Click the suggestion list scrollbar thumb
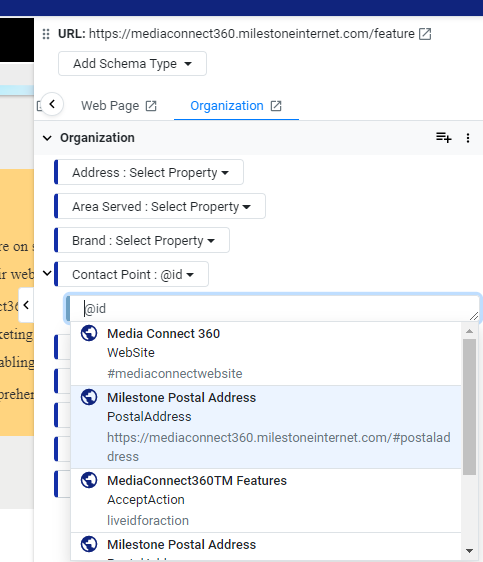The width and height of the screenshot is (483, 562). [x=469, y=407]
